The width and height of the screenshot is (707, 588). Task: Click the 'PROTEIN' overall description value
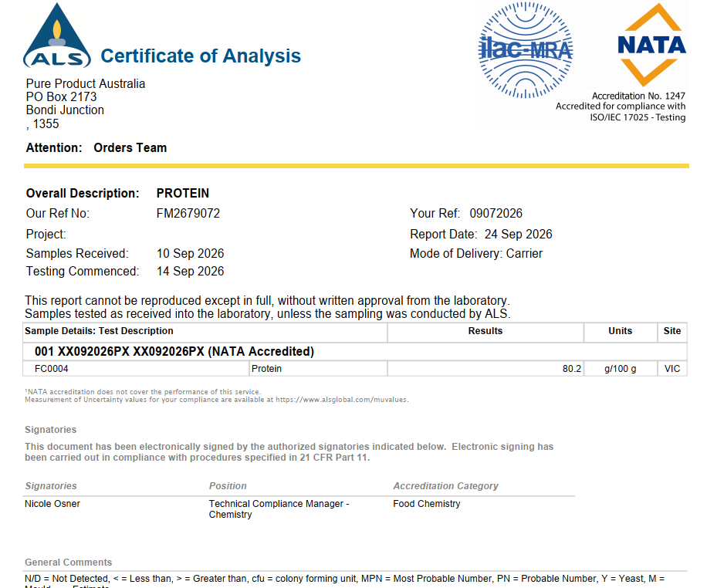pyautogui.click(x=183, y=194)
